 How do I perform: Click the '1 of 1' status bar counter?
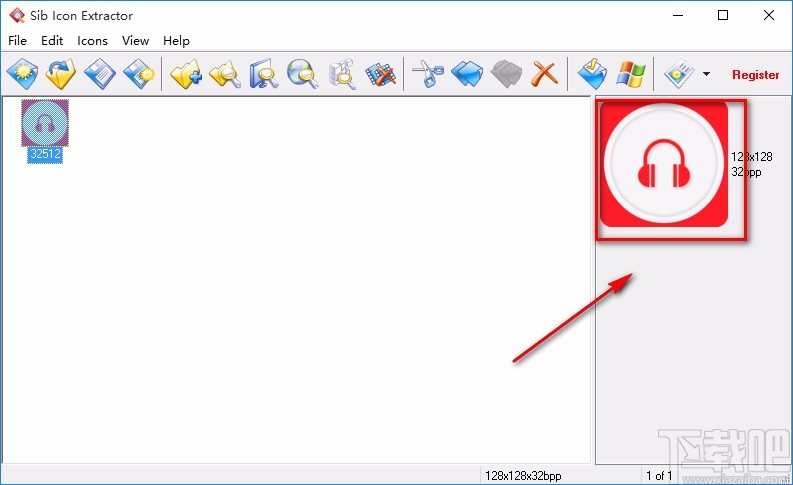coord(659,476)
